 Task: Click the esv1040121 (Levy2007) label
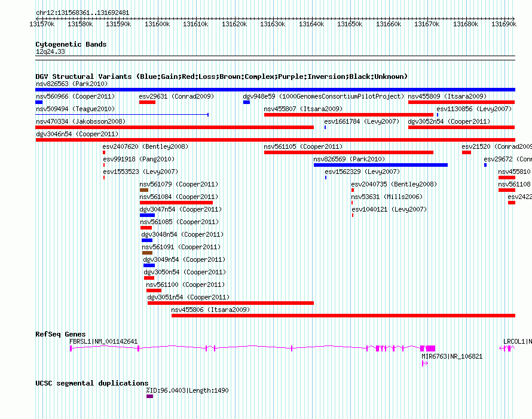click(x=389, y=209)
